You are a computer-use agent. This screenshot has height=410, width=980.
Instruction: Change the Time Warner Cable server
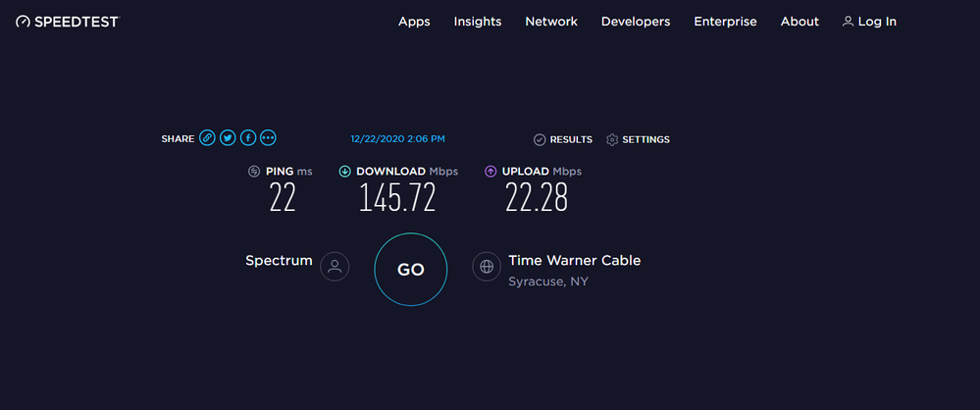point(574,261)
